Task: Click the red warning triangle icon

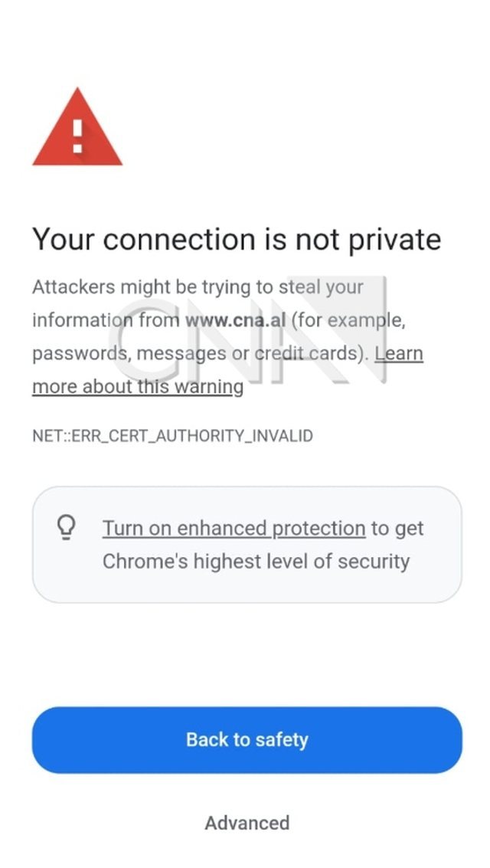Action: click(x=77, y=129)
